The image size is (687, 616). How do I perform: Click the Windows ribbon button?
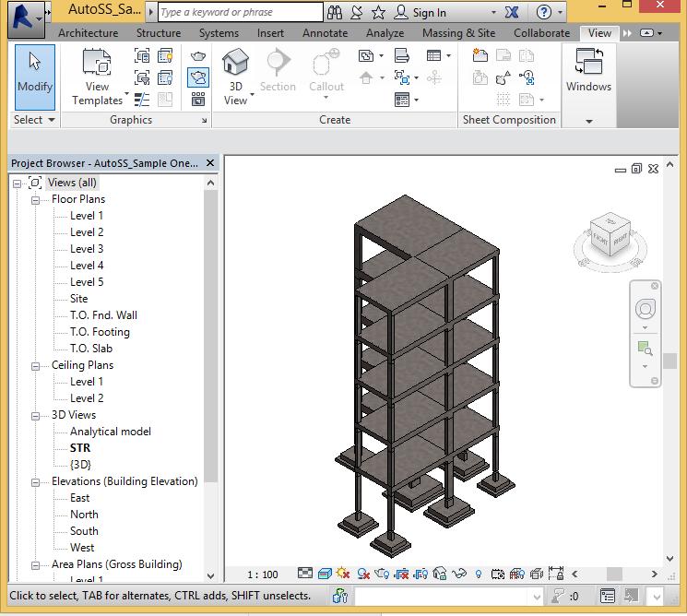coord(589,70)
